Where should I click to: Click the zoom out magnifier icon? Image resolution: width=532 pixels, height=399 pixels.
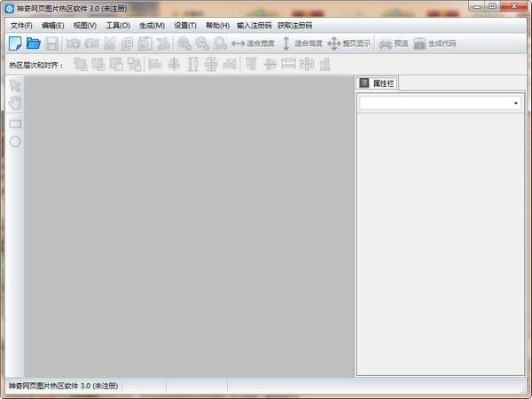click(x=202, y=43)
